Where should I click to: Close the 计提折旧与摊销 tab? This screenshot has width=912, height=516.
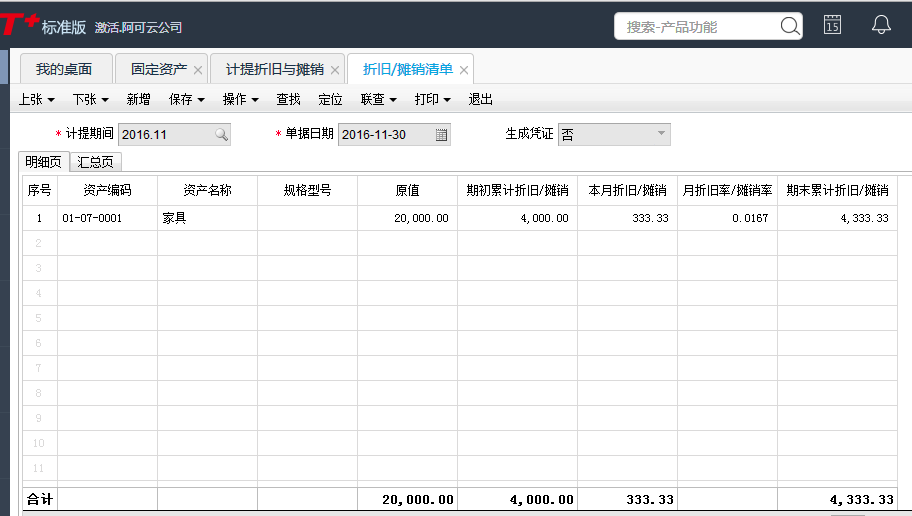pos(335,70)
